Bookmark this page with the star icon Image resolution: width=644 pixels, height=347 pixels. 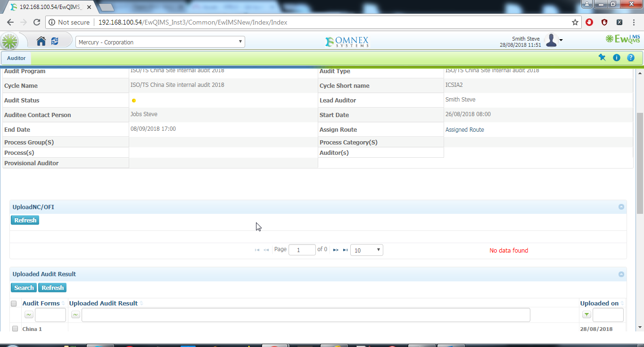[x=575, y=22]
